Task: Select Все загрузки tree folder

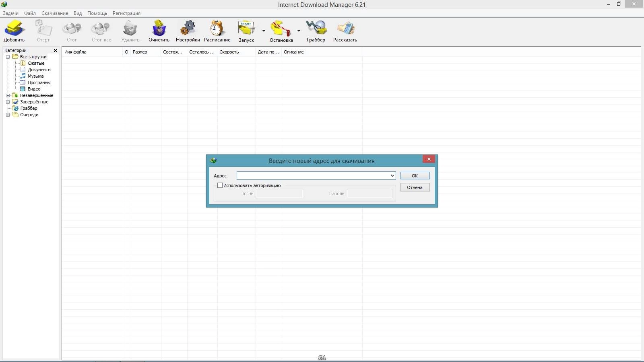Action: tap(30, 57)
